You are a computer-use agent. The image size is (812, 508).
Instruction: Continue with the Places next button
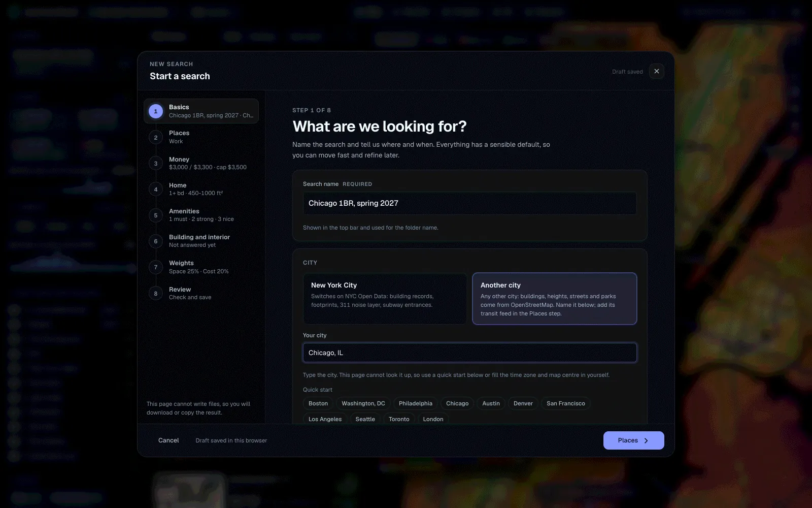[x=633, y=440]
